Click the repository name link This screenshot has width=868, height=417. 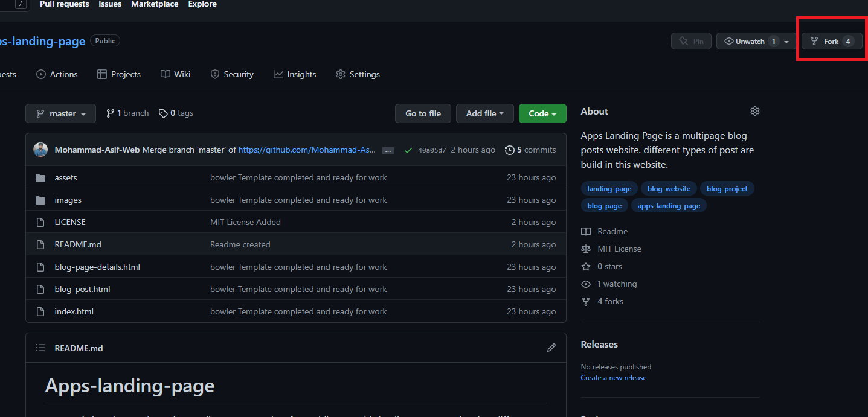click(x=42, y=42)
